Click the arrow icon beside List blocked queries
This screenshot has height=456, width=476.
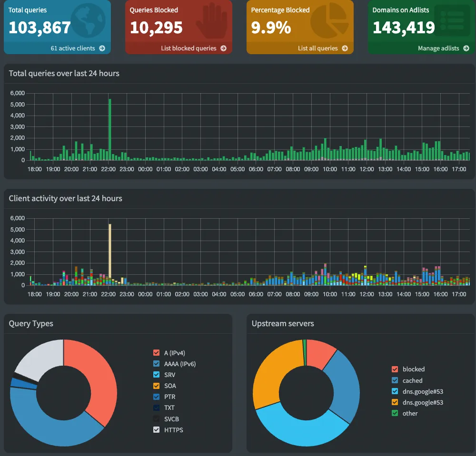coord(223,48)
